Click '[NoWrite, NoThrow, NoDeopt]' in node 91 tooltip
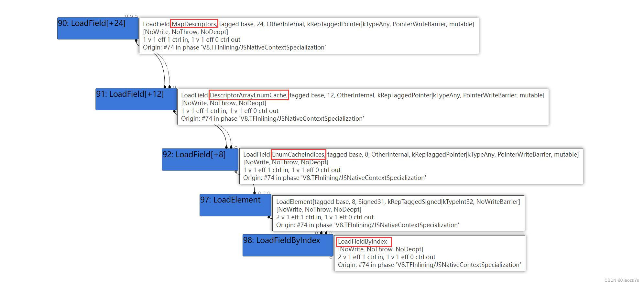This screenshot has width=644, height=285. 224,103
